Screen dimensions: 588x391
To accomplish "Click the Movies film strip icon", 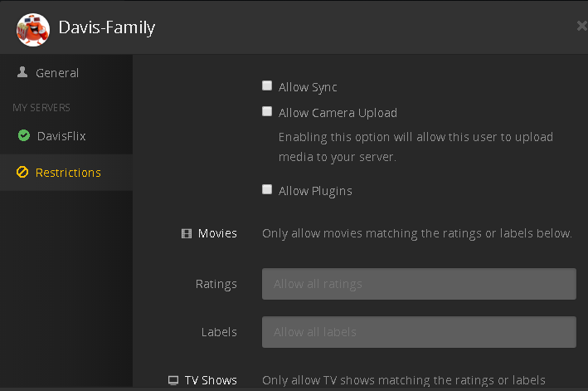I will click(x=187, y=233).
